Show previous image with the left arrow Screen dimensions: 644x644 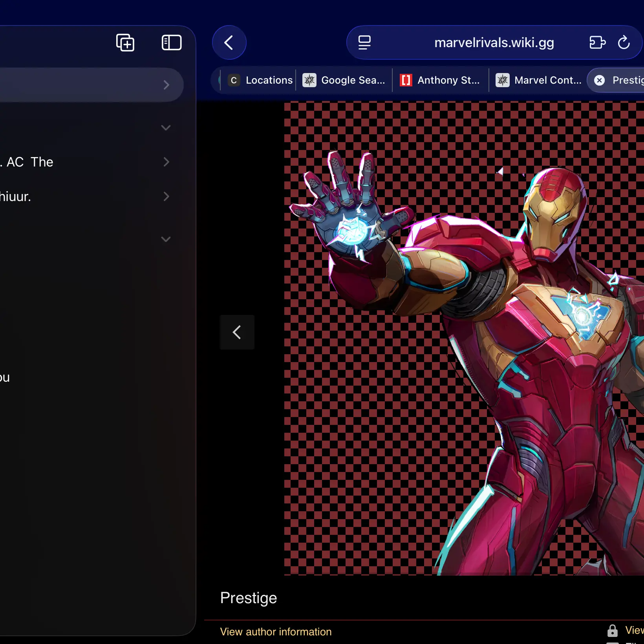pyautogui.click(x=237, y=332)
